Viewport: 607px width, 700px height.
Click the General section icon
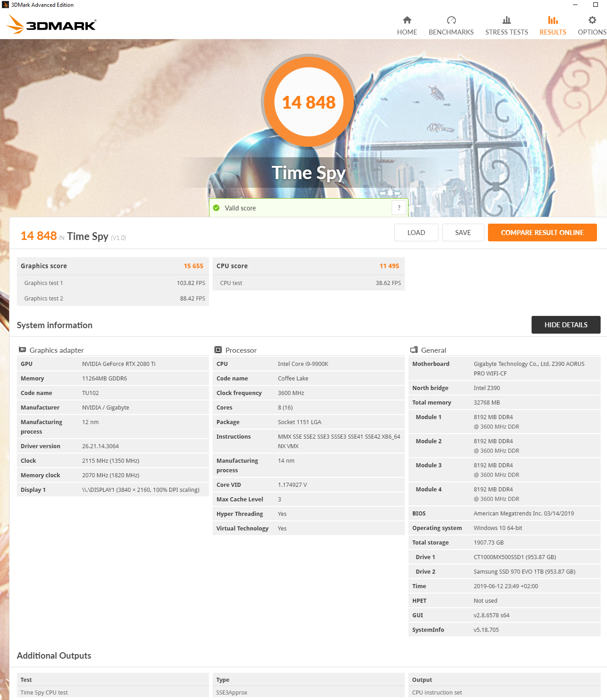(x=414, y=350)
